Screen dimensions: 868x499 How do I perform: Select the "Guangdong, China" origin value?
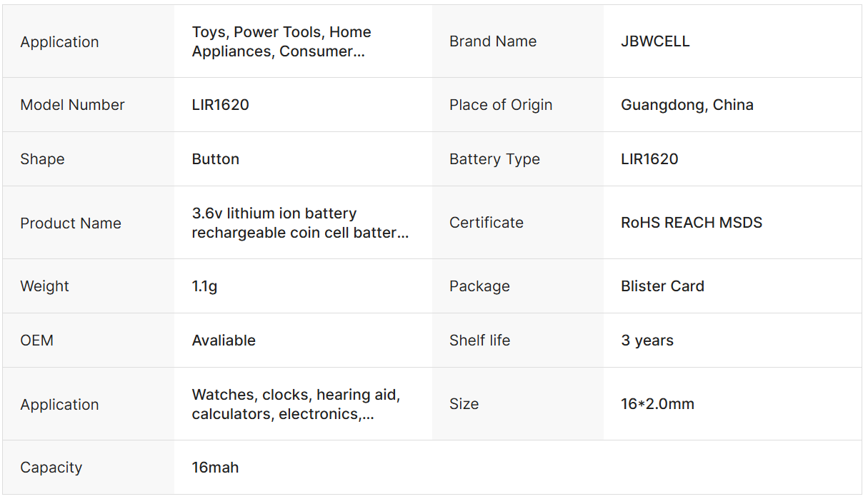[x=687, y=105]
